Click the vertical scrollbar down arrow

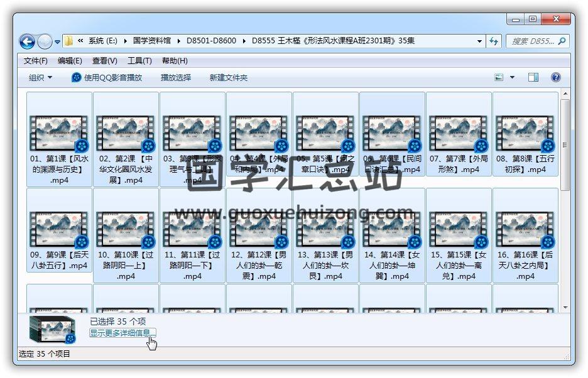click(565, 308)
